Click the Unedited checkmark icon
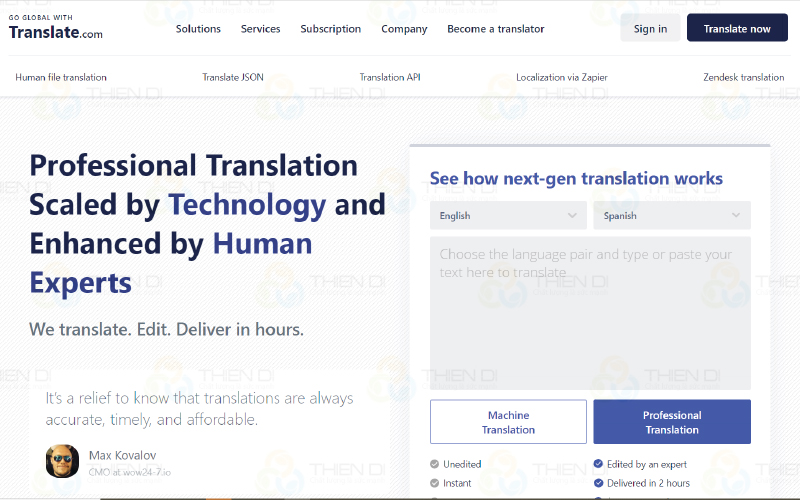Viewport: 800px width, 500px height. [435, 464]
